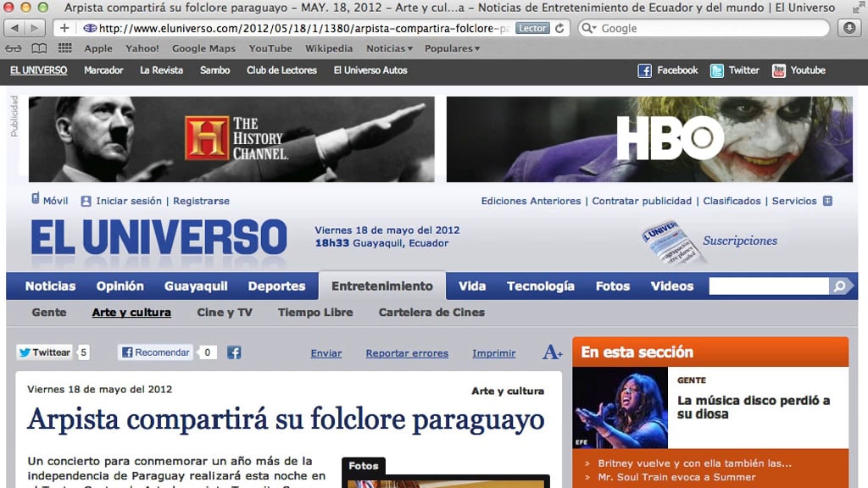
Task: Click the Clasificados link
Action: pyautogui.click(x=732, y=201)
